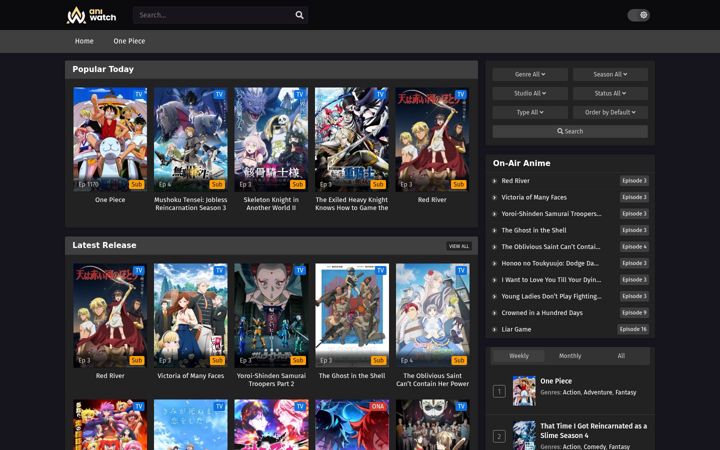Open the Home menu item

84,41
